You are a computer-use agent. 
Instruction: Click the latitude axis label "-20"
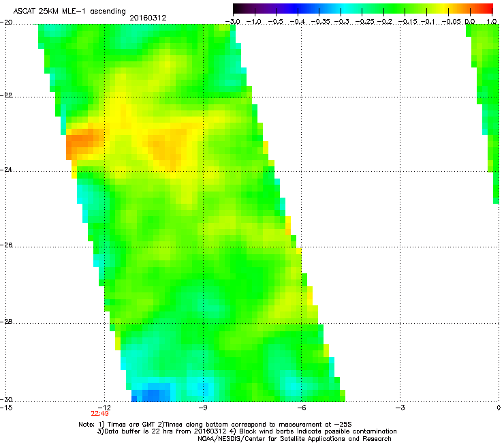pos(7,22)
